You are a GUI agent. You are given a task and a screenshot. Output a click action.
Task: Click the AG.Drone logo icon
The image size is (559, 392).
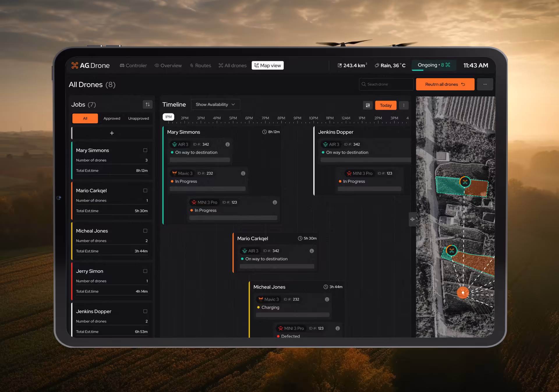coord(74,65)
